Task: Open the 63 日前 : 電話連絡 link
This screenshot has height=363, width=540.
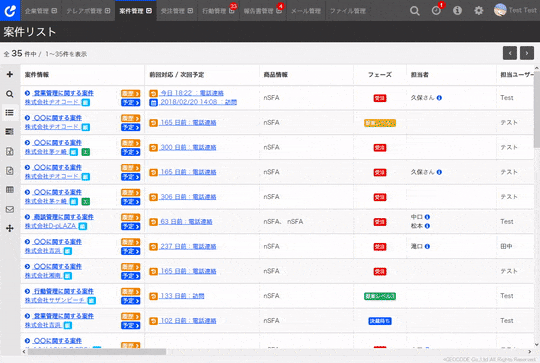Action: (186, 222)
